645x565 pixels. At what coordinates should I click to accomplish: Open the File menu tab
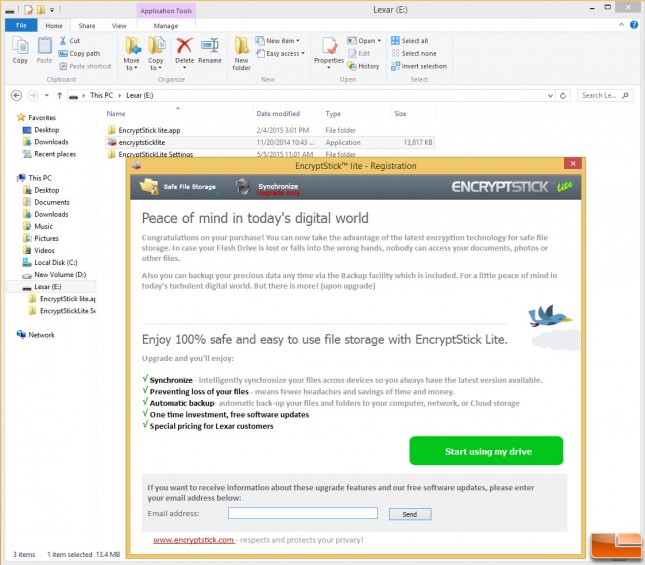[x=21, y=25]
